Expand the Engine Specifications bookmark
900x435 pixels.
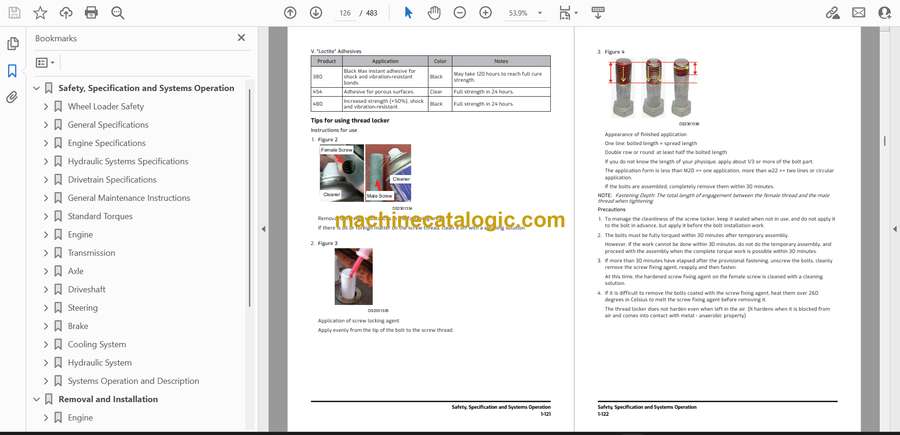pyautogui.click(x=46, y=143)
